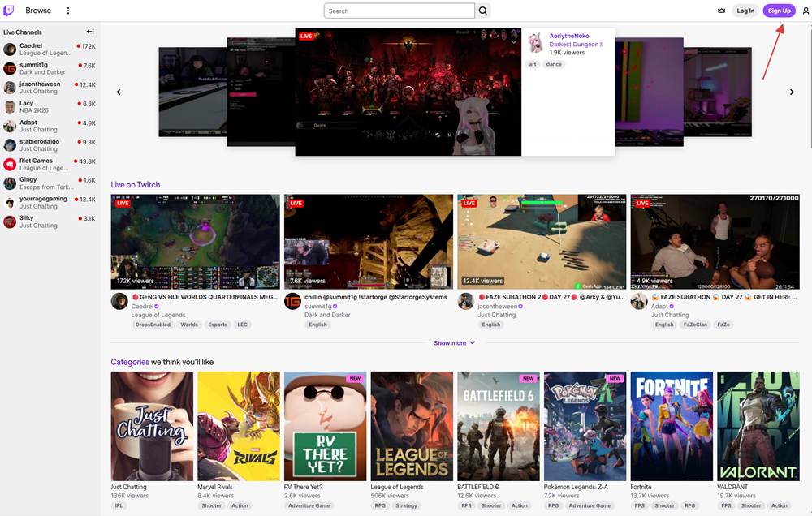Click the Log In button
The width and height of the screenshot is (812, 516).
click(745, 10)
